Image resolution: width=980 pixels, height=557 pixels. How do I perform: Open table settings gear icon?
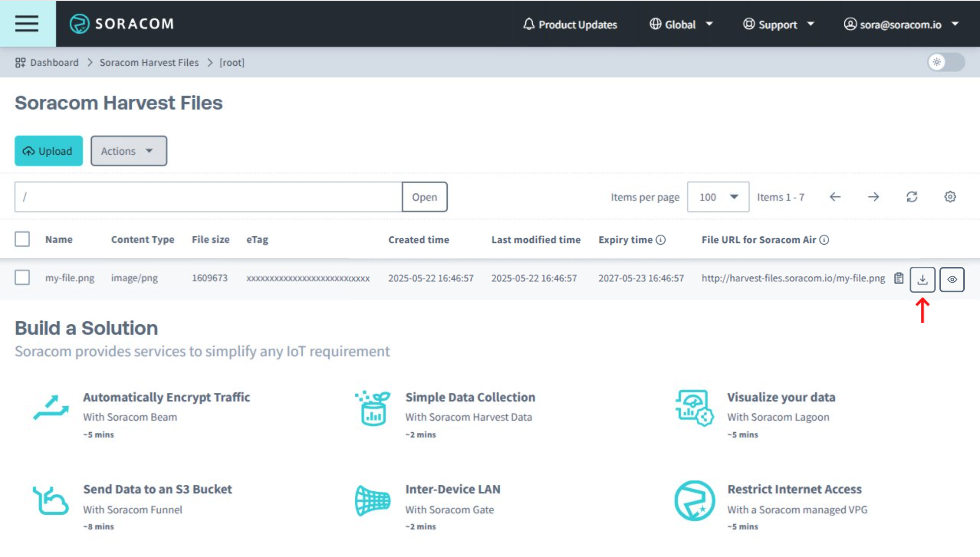coord(950,197)
